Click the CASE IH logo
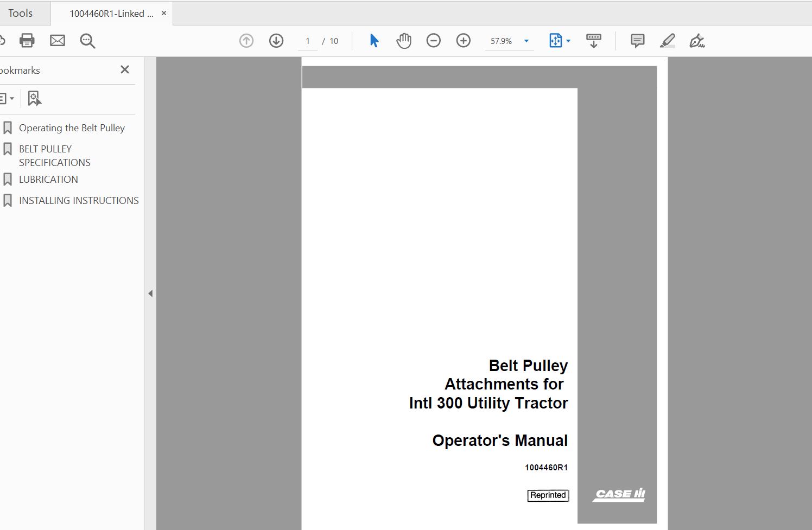 pyautogui.click(x=619, y=495)
